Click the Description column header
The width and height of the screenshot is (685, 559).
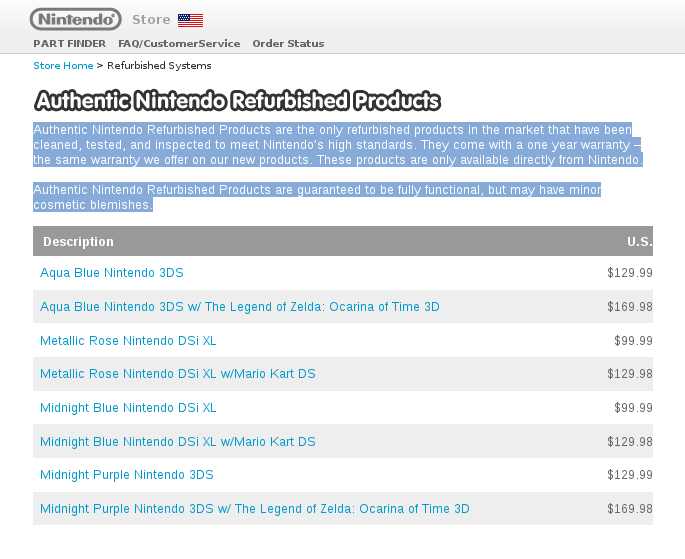[x=78, y=242]
